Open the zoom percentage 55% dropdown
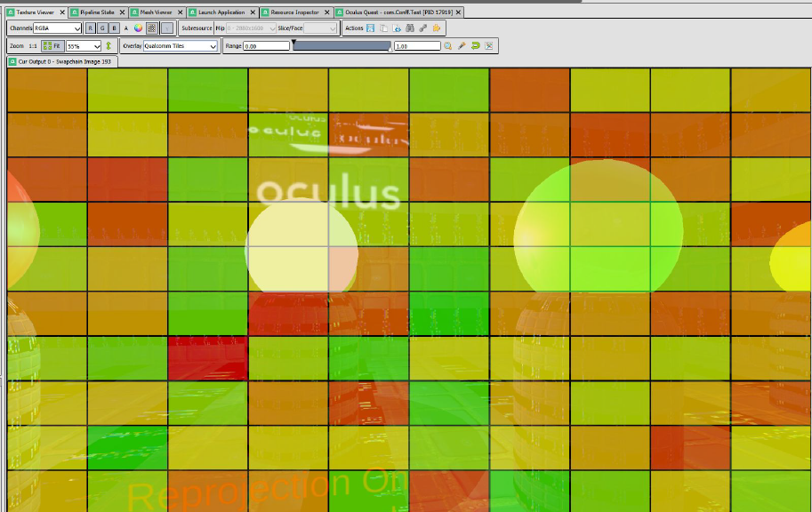 click(x=84, y=46)
